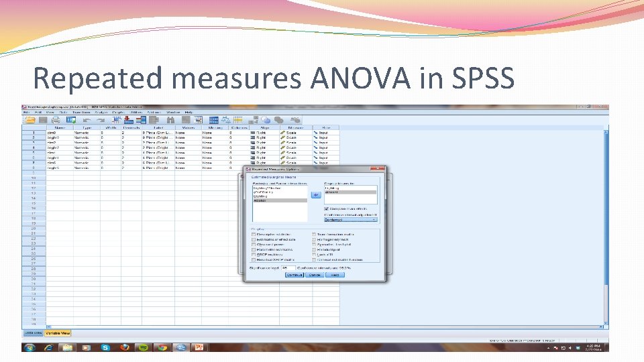Open Chrome from the taskbar

point(162,348)
